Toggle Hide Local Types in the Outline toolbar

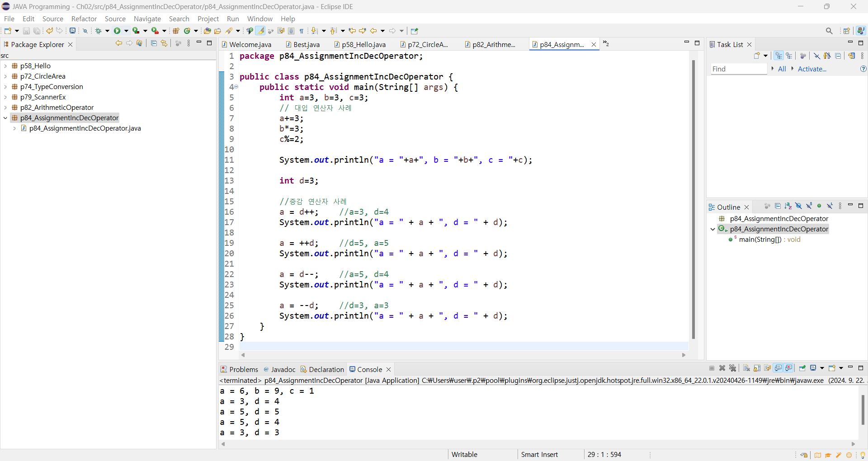coord(830,206)
